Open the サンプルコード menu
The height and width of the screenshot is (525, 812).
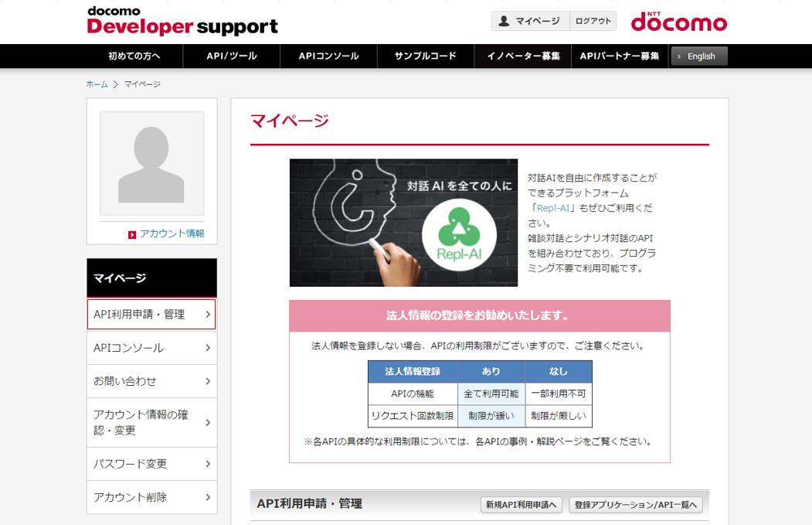[426, 56]
